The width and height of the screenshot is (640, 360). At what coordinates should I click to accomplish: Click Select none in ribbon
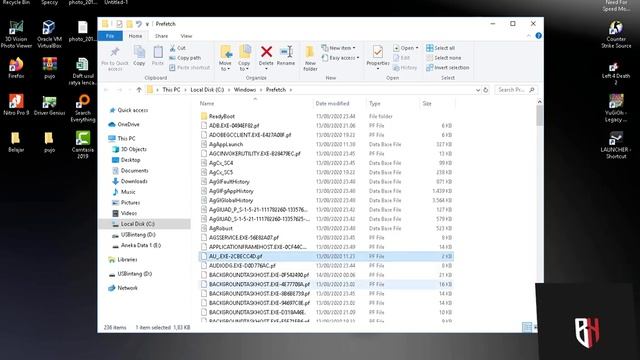coord(443,58)
